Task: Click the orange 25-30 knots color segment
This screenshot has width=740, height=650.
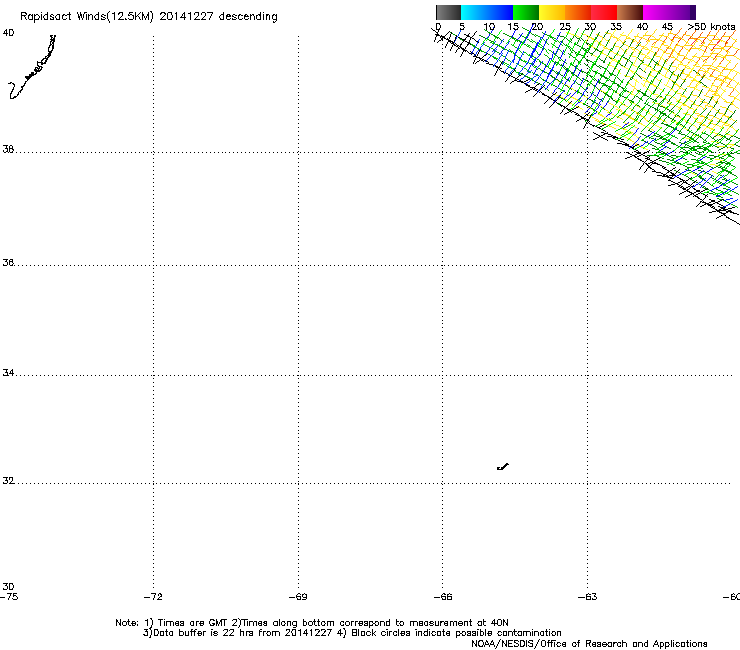Action: (x=578, y=12)
